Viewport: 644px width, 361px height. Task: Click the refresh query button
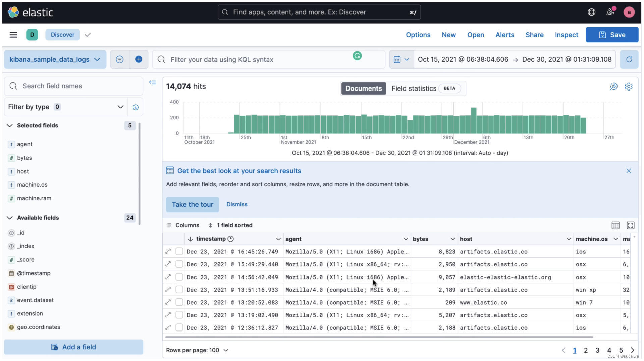[x=629, y=59]
